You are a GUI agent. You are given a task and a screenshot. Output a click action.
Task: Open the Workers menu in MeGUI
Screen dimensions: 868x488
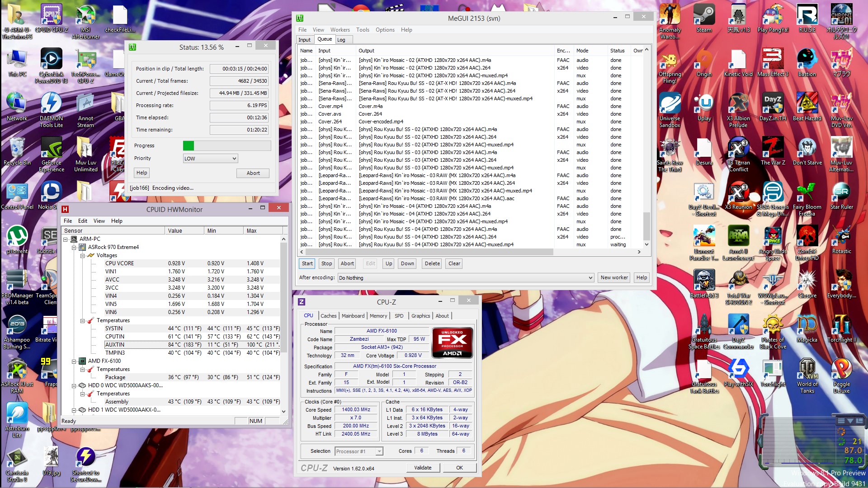(x=340, y=30)
